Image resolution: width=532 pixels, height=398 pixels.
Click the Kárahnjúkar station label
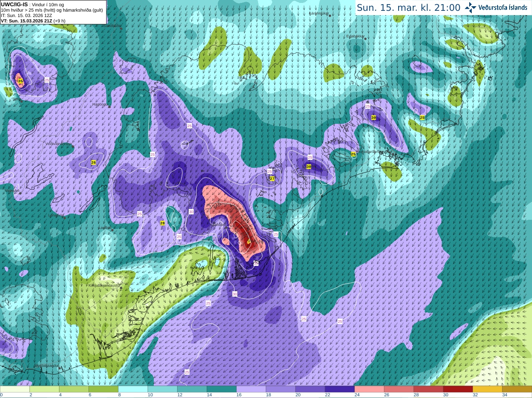coord(319,13)
